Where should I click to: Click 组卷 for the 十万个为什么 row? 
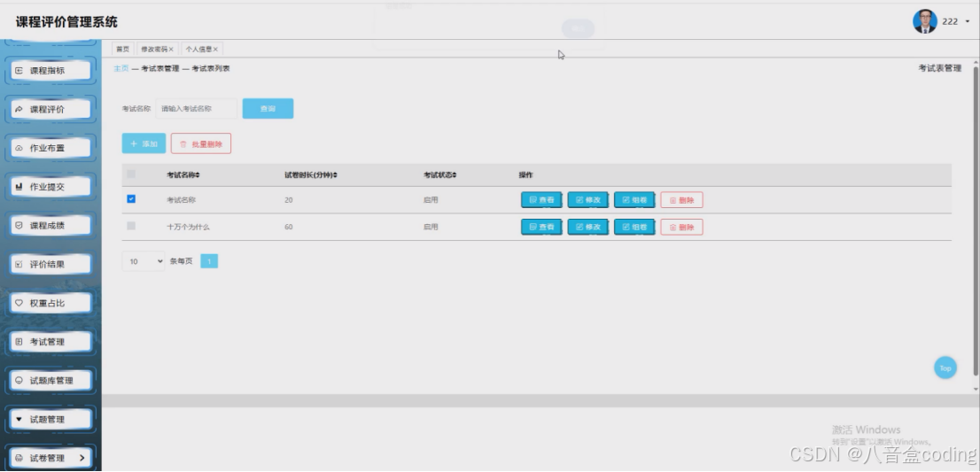pyautogui.click(x=634, y=228)
